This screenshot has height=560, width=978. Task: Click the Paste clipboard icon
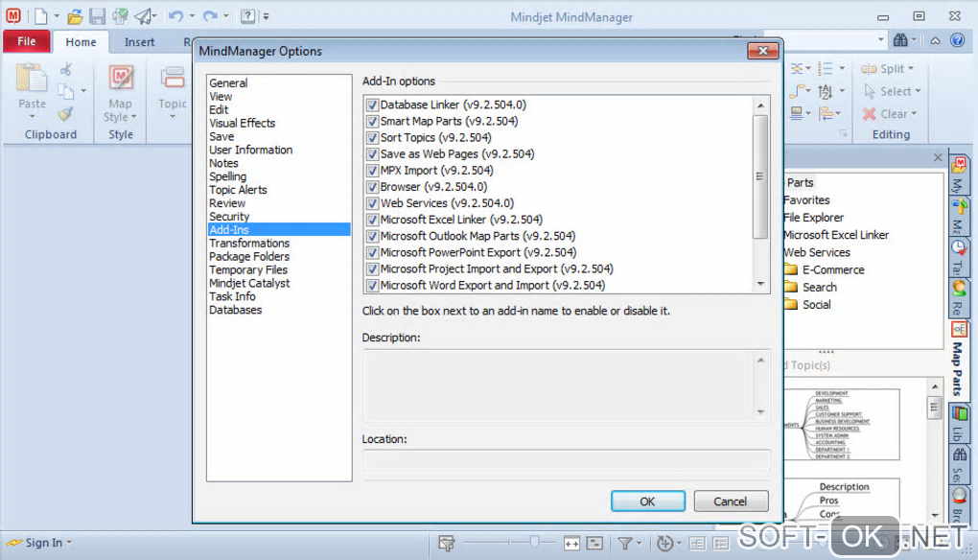[32, 79]
